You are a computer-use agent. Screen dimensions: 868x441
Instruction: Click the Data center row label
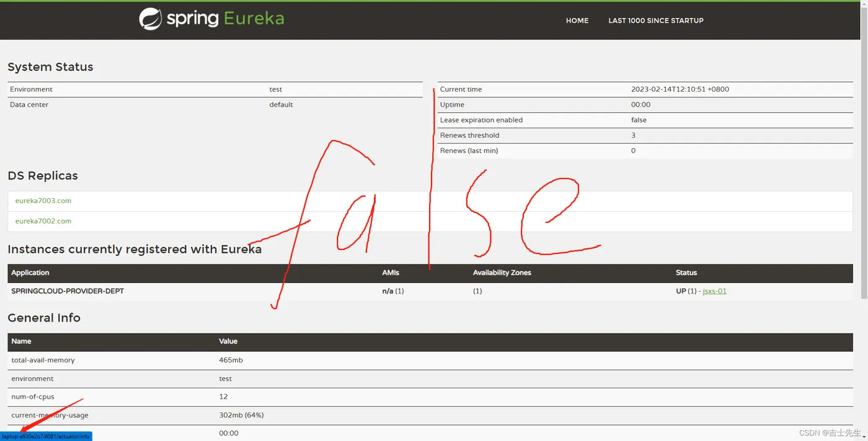[29, 105]
